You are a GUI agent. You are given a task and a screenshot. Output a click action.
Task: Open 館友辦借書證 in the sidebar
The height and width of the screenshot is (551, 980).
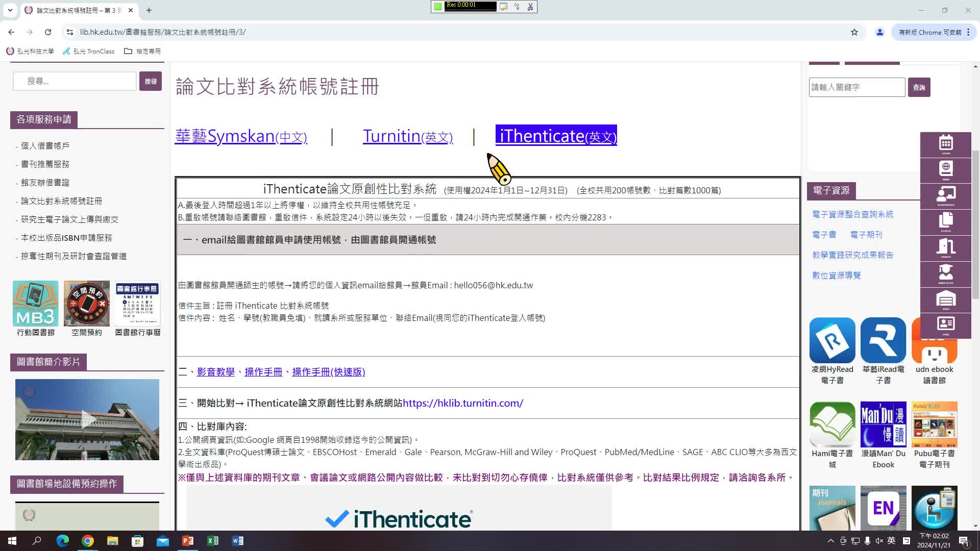(x=45, y=183)
